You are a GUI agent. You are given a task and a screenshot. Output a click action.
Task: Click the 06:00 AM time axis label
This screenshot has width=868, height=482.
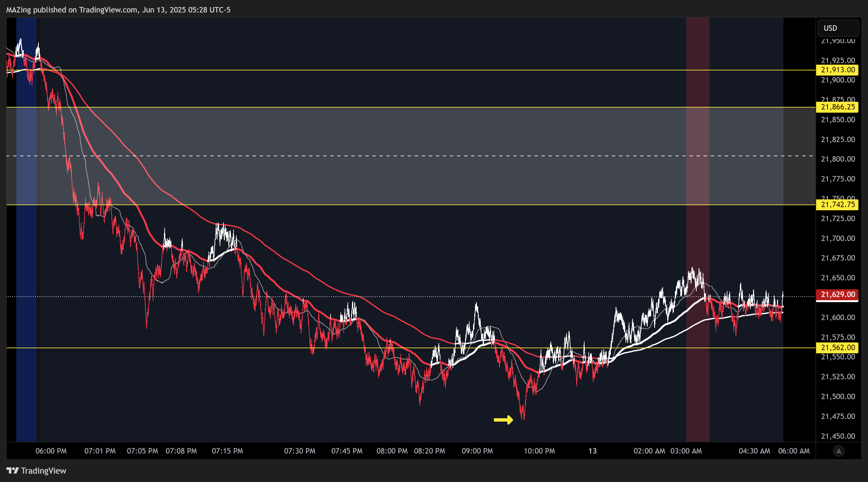coord(794,451)
